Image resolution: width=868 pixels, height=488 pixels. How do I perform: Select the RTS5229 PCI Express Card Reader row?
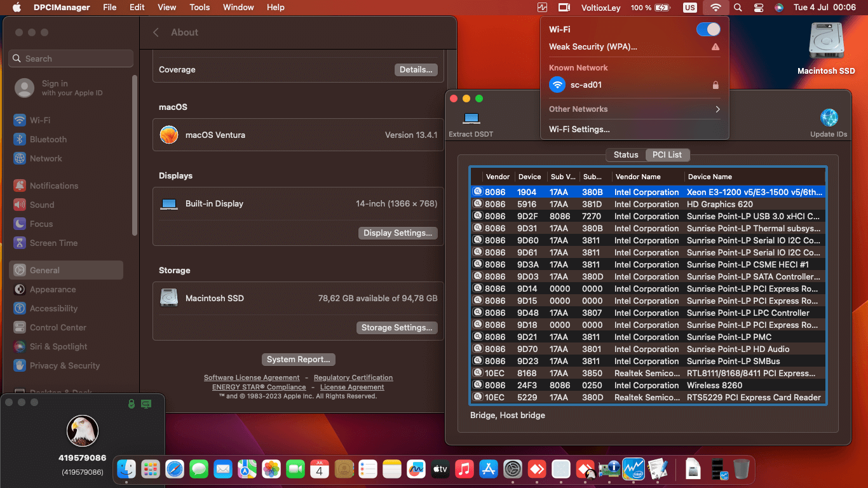coord(648,397)
